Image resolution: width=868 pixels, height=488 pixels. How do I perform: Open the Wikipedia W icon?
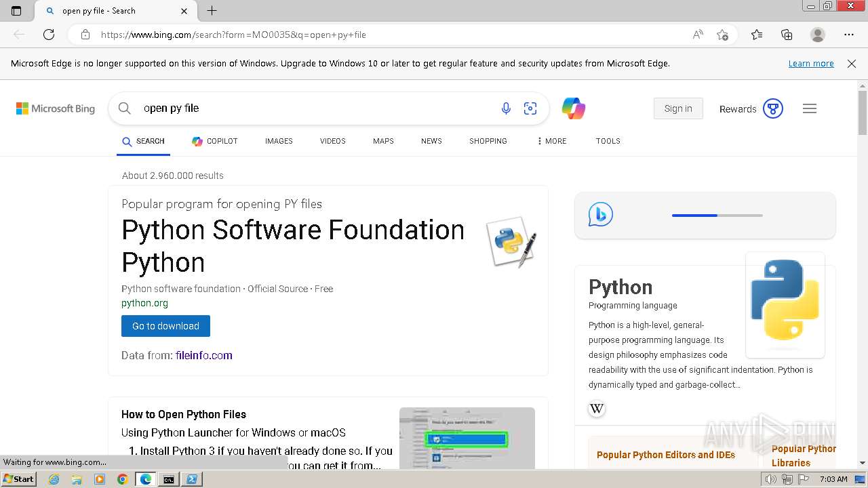tap(597, 409)
